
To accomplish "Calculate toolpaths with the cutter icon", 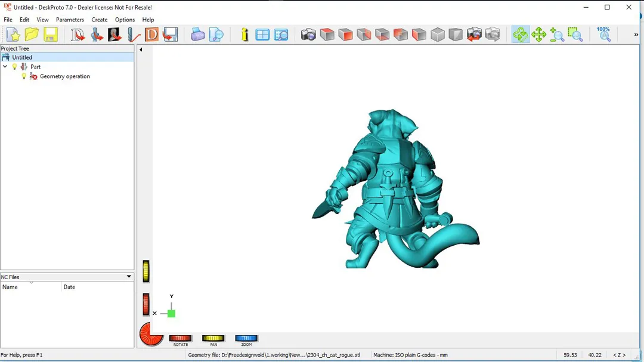I will tap(134, 35).
